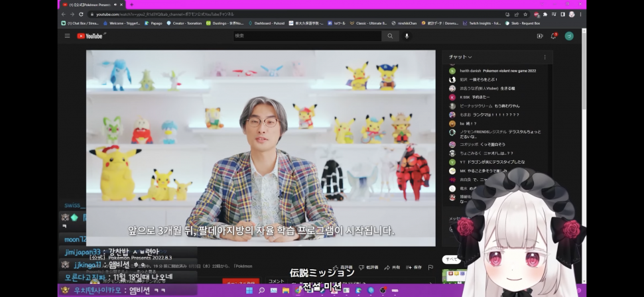The height and width of the screenshot is (297, 644).
Task: Toggle the browser side panel icon
Action: pyautogui.click(x=562, y=15)
